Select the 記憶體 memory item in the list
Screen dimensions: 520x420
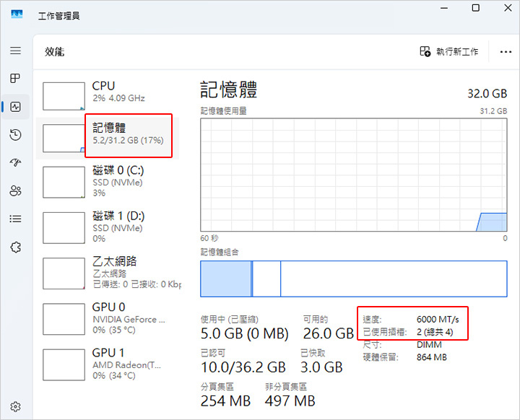click(x=108, y=138)
